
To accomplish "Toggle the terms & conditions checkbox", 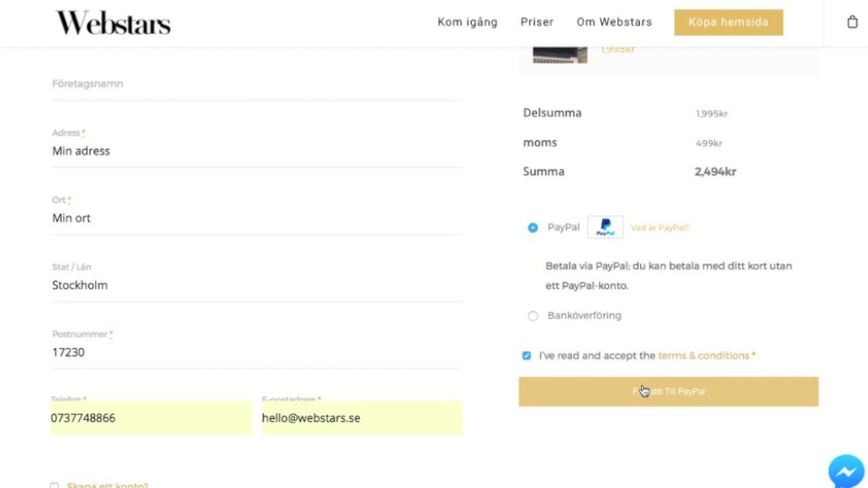I will (x=527, y=356).
